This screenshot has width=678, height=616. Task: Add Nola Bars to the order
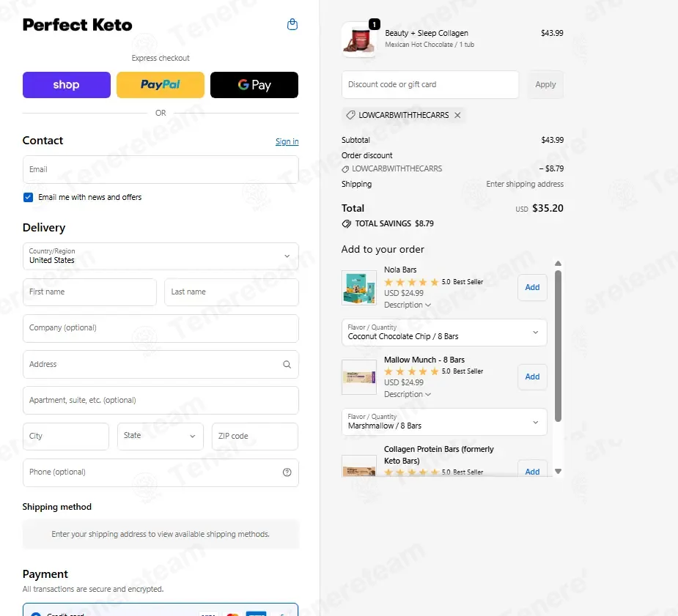tap(532, 287)
